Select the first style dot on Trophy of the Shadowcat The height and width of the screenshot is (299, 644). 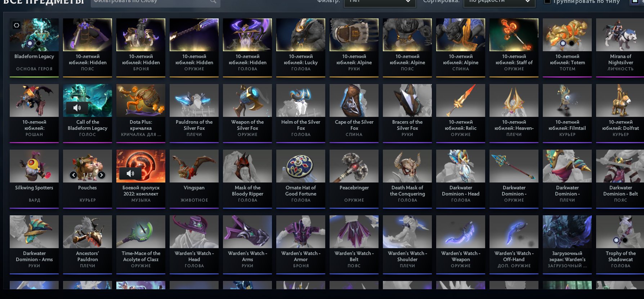616,240
